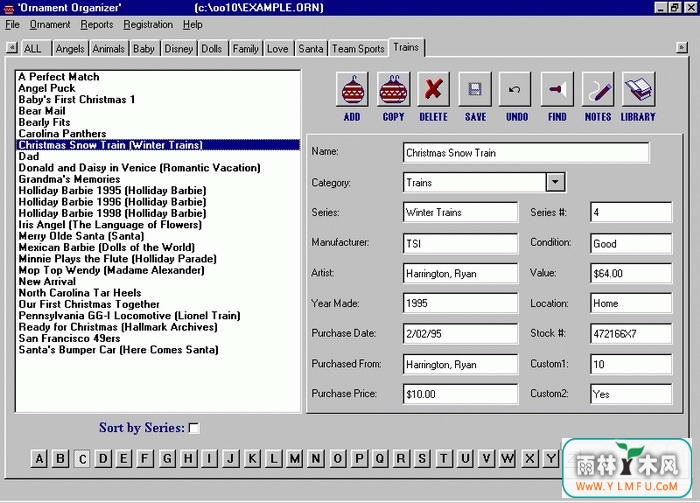Open the Help menu
The height and width of the screenshot is (503, 700).
tap(193, 25)
